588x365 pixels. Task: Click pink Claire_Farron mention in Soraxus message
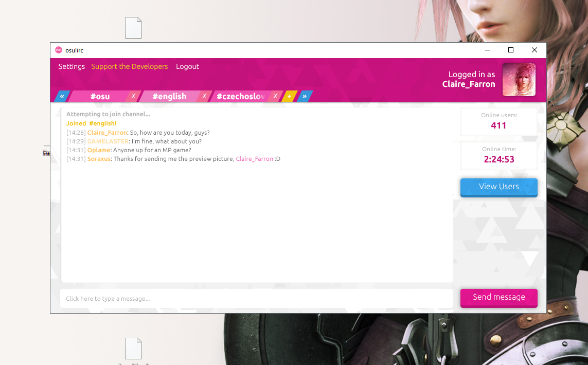pyautogui.click(x=254, y=159)
